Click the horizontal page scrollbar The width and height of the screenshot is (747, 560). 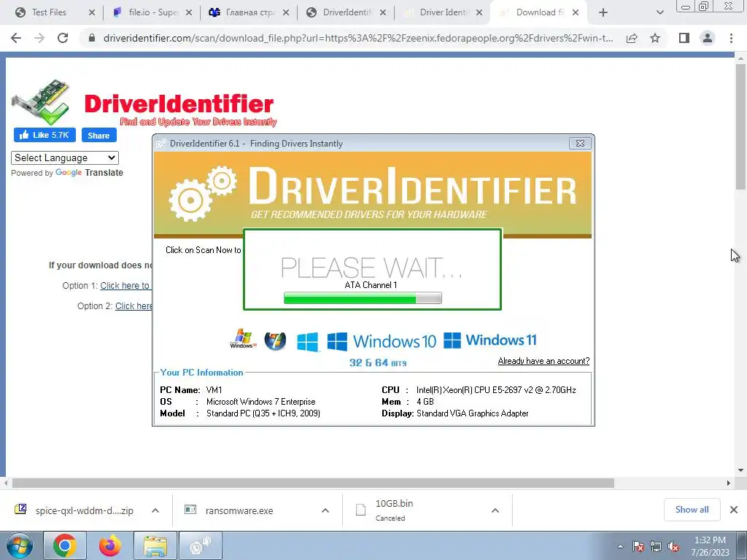(313, 483)
